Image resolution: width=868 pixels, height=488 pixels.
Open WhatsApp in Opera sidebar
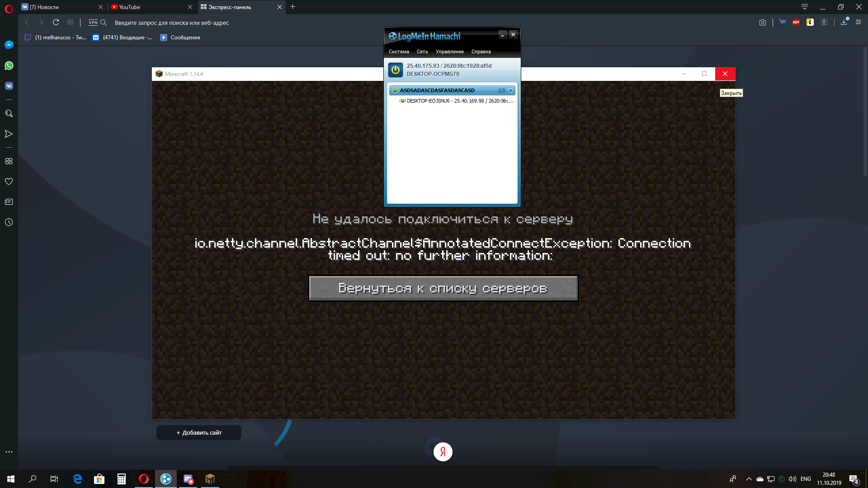[x=9, y=66]
